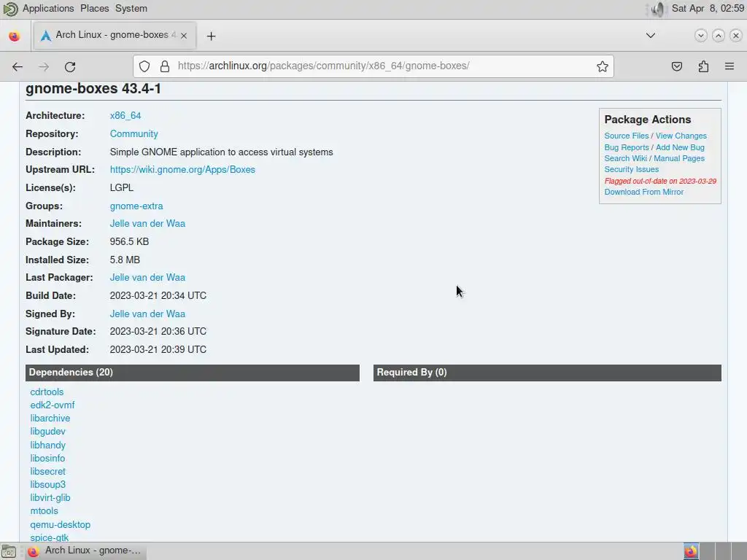Open a new browser tab
Viewport: 747px width, 560px height.
tap(211, 36)
